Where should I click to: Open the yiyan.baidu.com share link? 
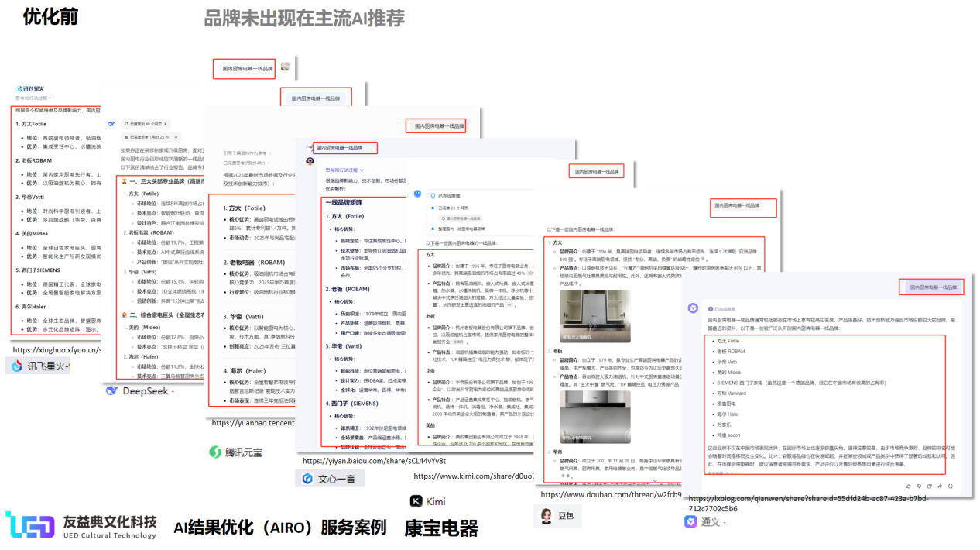[x=374, y=460]
